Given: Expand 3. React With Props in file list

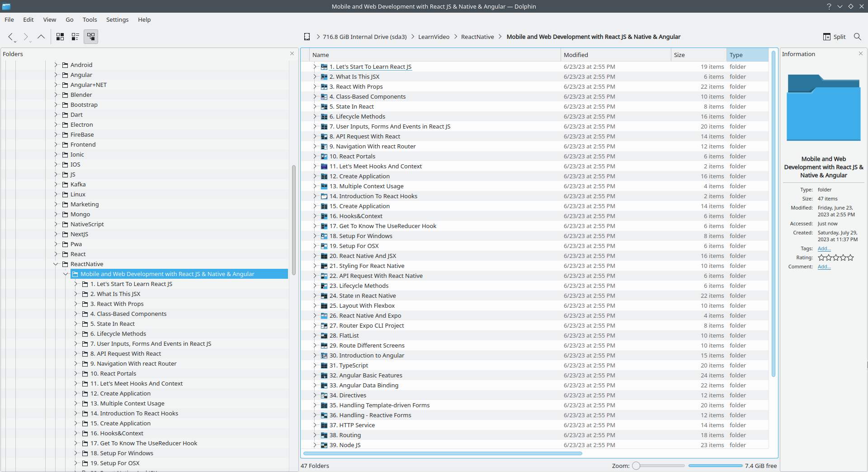Looking at the screenshot, I should tap(315, 87).
